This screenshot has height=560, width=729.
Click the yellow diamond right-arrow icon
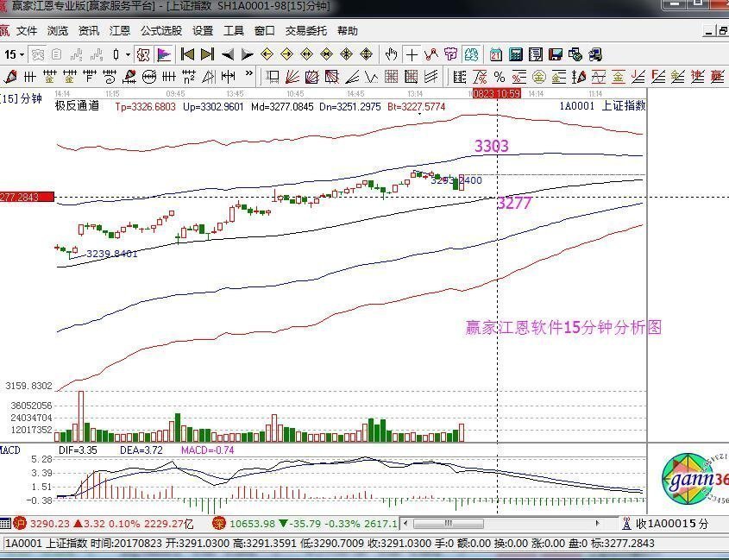tap(287, 54)
